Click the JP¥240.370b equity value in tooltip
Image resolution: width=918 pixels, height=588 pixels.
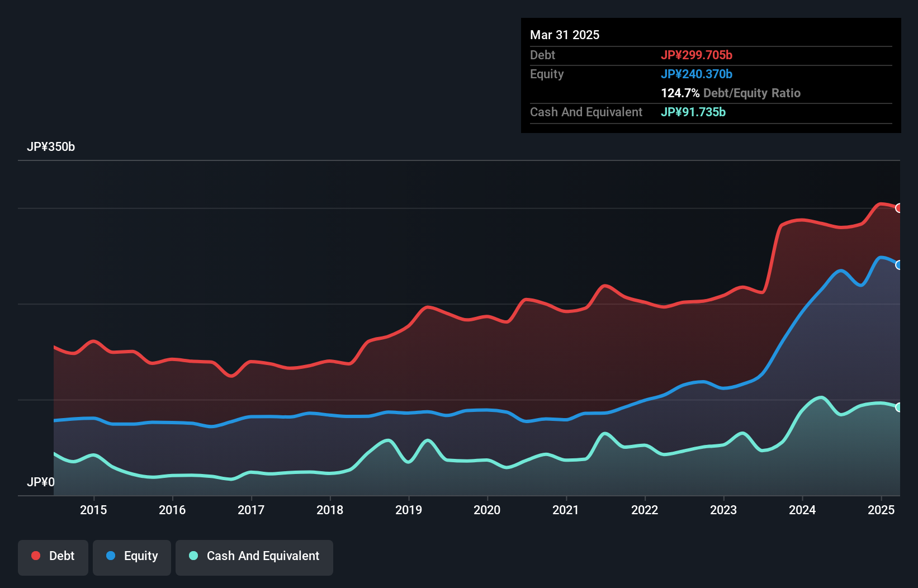(696, 74)
